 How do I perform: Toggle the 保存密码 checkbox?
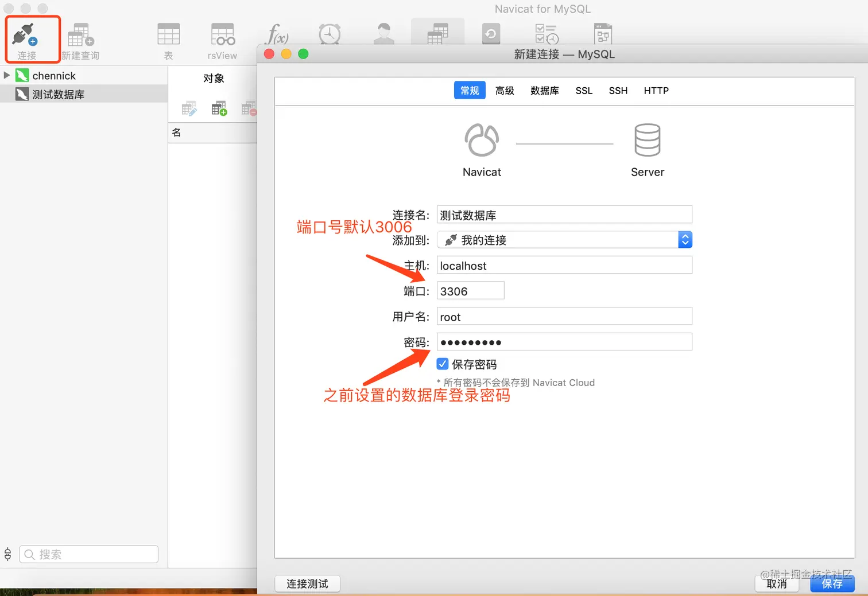pos(443,364)
